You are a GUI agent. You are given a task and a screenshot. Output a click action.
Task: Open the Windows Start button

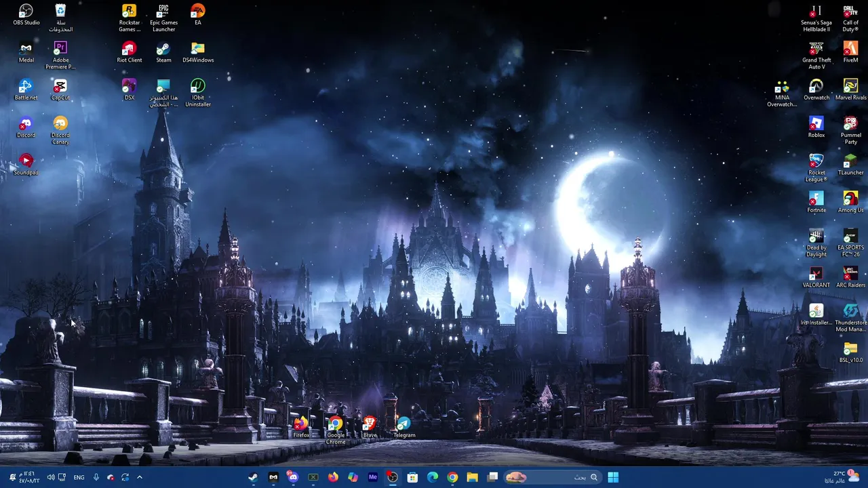(x=613, y=477)
